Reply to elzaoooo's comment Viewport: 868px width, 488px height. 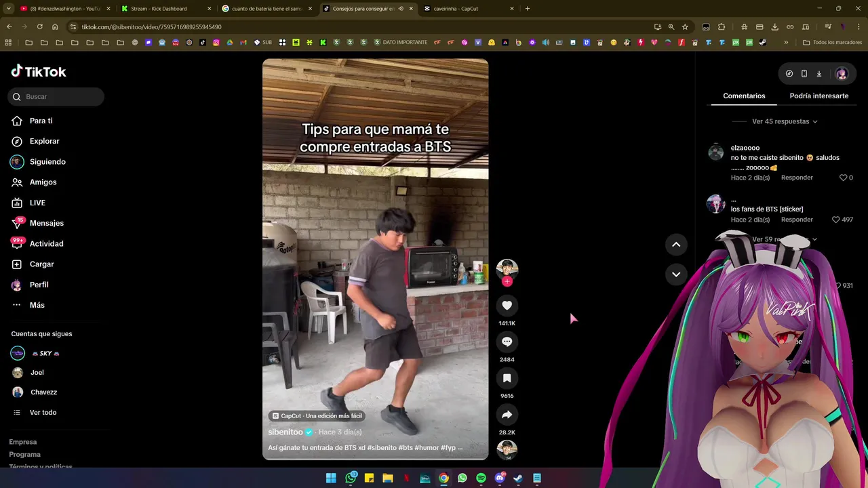click(797, 178)
